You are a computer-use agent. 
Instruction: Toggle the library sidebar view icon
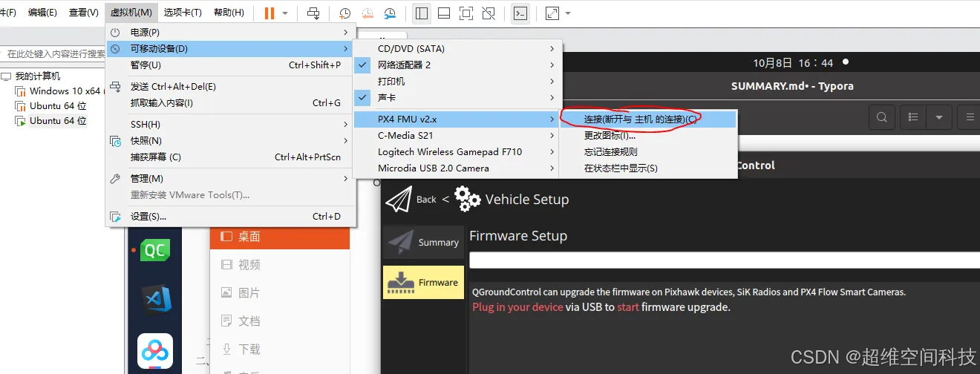tap(422, 13)
